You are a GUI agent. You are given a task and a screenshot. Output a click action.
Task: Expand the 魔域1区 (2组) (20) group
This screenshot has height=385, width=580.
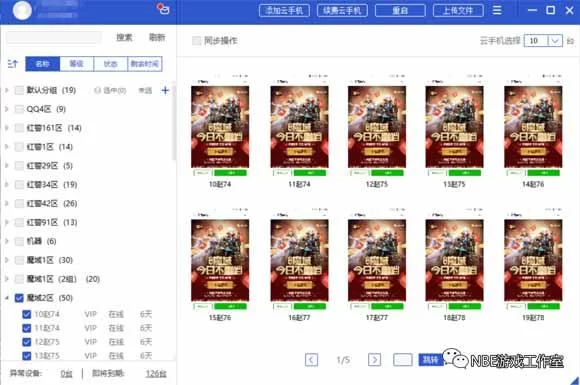pos(6,279)
